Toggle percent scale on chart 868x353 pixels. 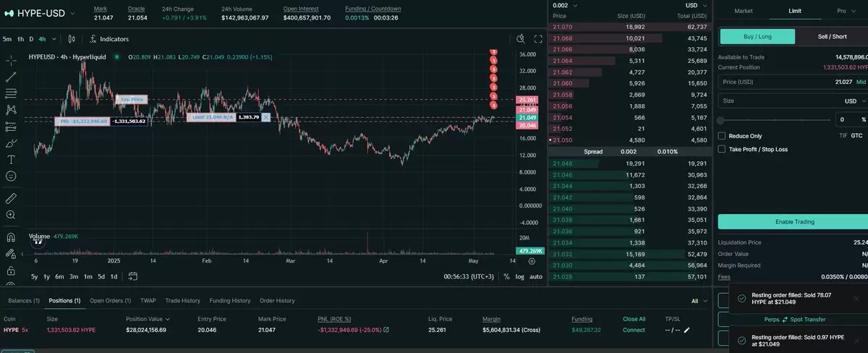[506, 276]
